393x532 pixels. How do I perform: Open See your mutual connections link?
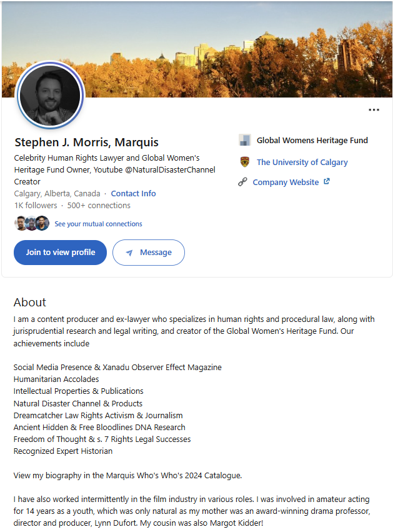[98, 224]
